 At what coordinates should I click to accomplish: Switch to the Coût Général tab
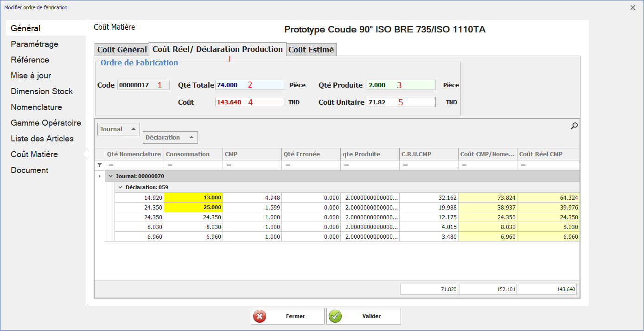pyautogui.click(x=122, y=50)
